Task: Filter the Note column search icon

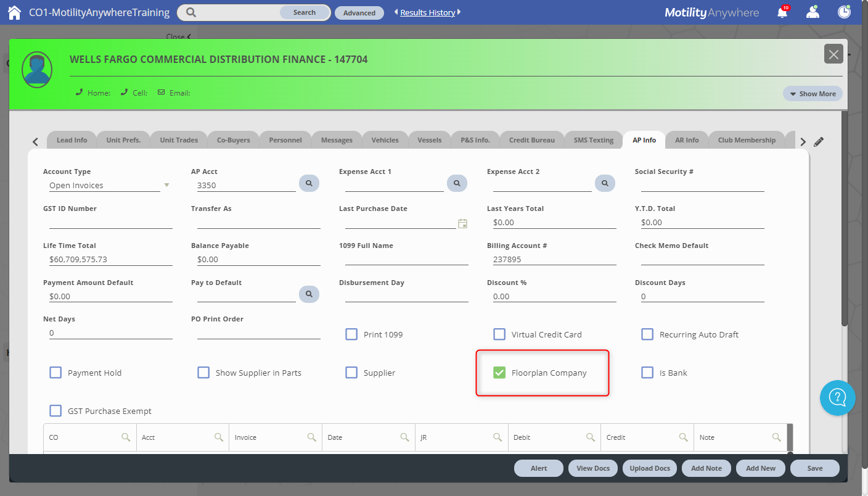Action: click(x=777, y=437)
